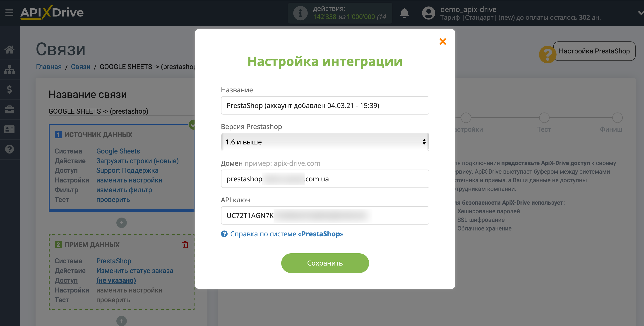Select the Тест step circle
Viewport: 644px width, 326px height.
tap(544, 118)
